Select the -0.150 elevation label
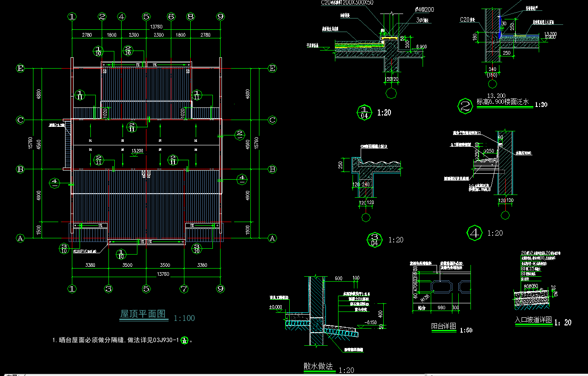 (371, 322)
